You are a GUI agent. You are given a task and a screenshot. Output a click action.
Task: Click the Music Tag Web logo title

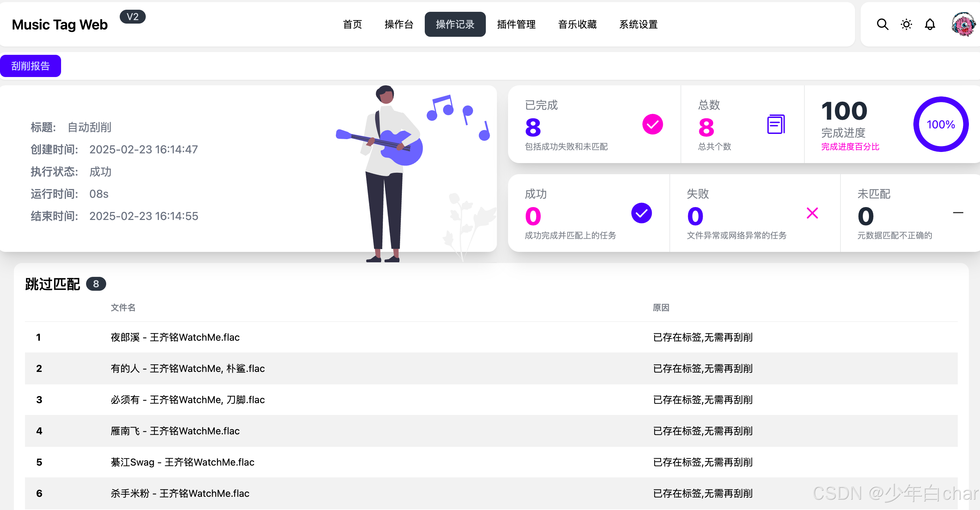coord(60,25)
